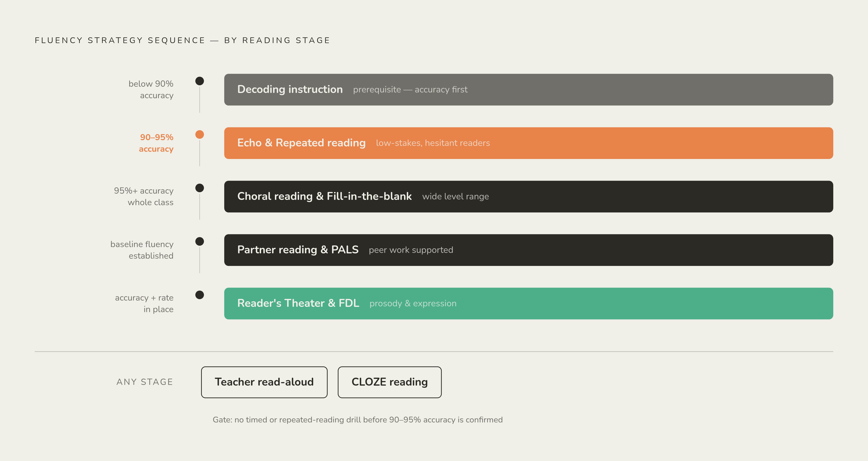Open the Choral reading & Fill-in-the-blank bar
The width and height of the screenshot is (868, 461).
528,197
